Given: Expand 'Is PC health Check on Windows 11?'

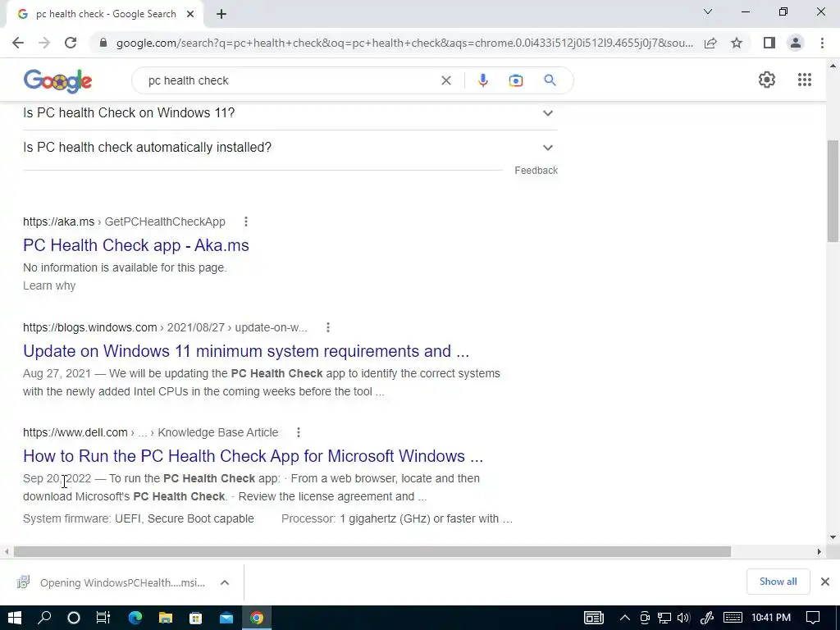Looking at the screenshot, I should [290, 113].
